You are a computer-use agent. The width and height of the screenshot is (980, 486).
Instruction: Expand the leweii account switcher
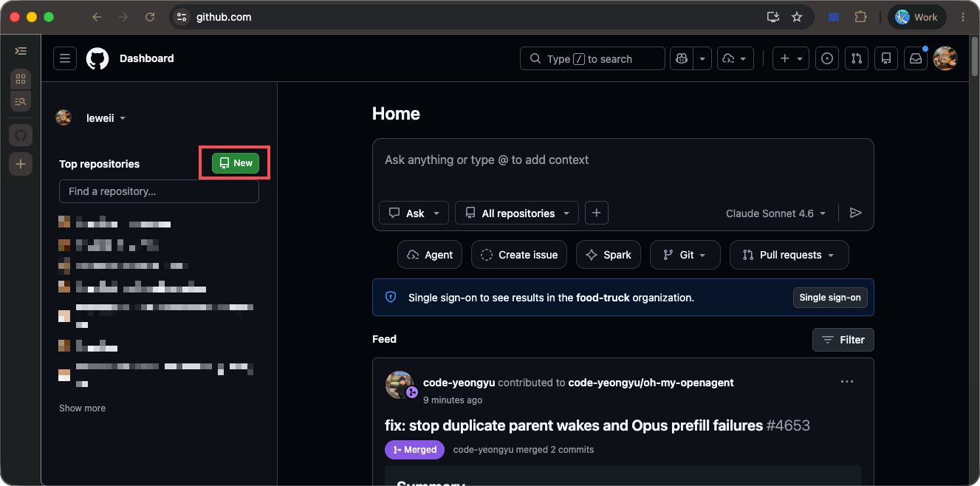[x=106, y=118]
